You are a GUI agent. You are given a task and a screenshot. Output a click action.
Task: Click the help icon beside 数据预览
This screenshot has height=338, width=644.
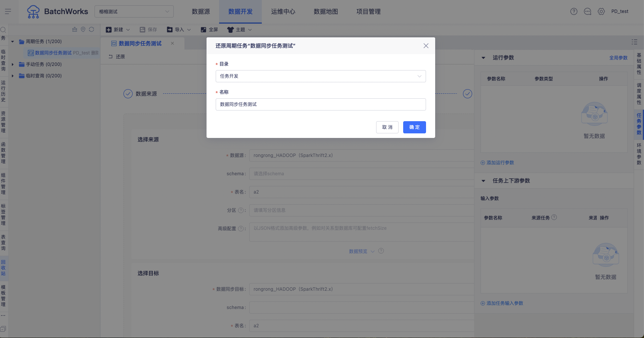381,251
